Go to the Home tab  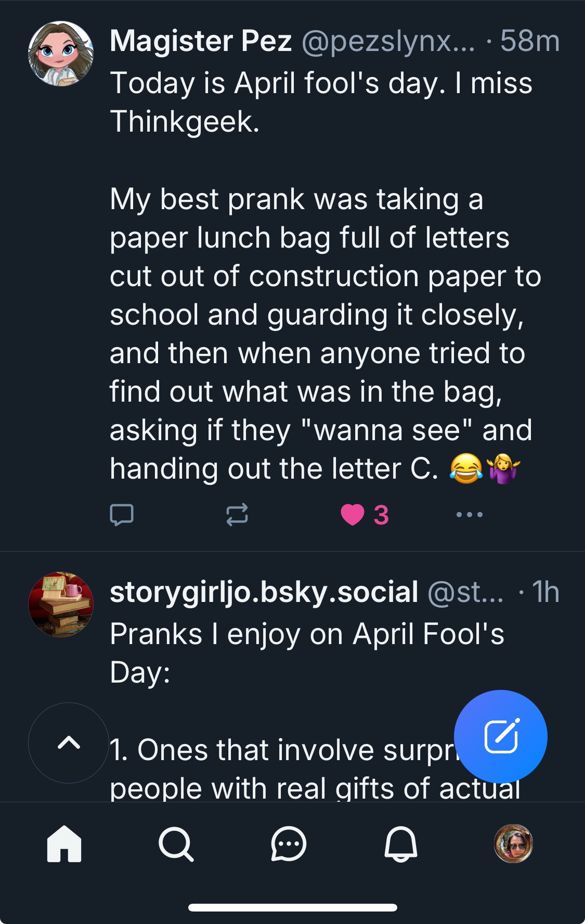pos(64,844)
